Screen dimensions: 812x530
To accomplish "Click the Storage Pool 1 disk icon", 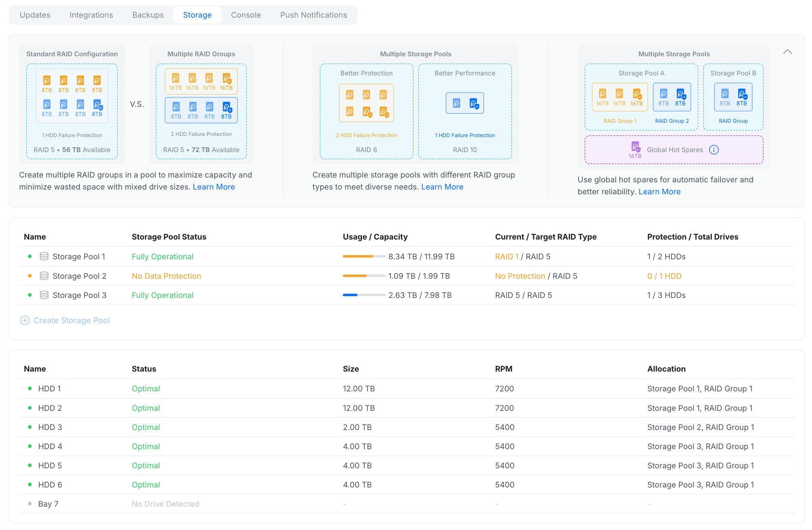I will click(44, 256).
